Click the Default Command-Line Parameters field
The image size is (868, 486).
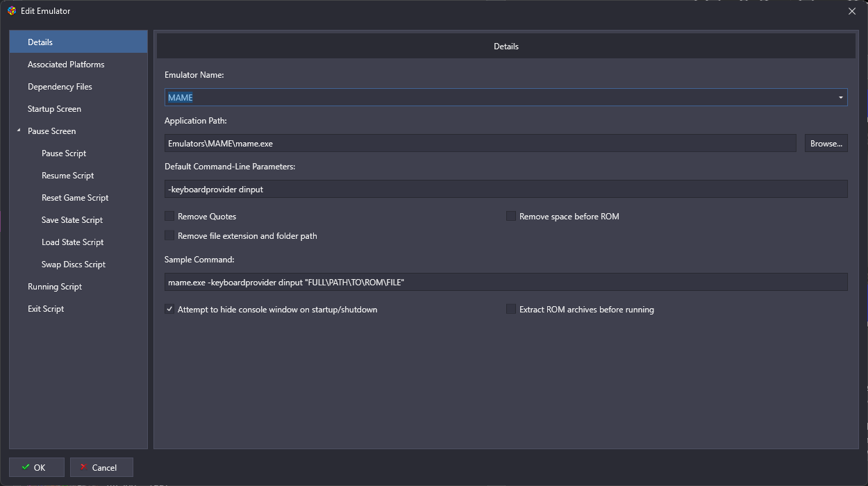(x=506, y=189)
